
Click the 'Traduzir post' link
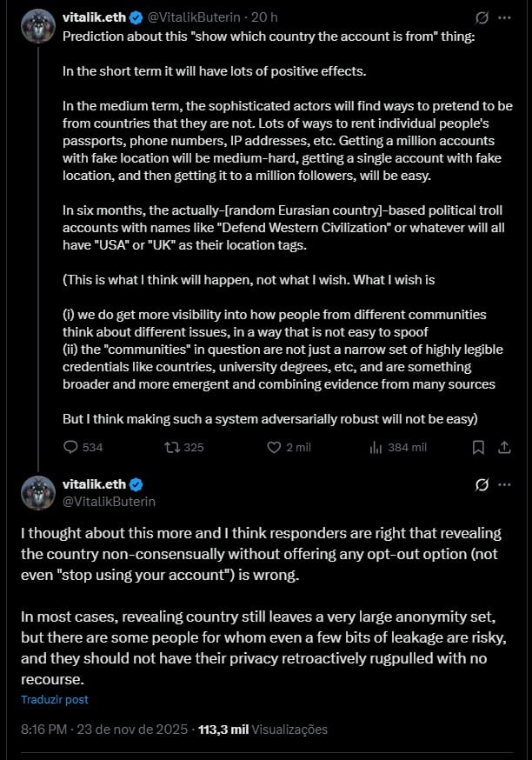(54, 699)
